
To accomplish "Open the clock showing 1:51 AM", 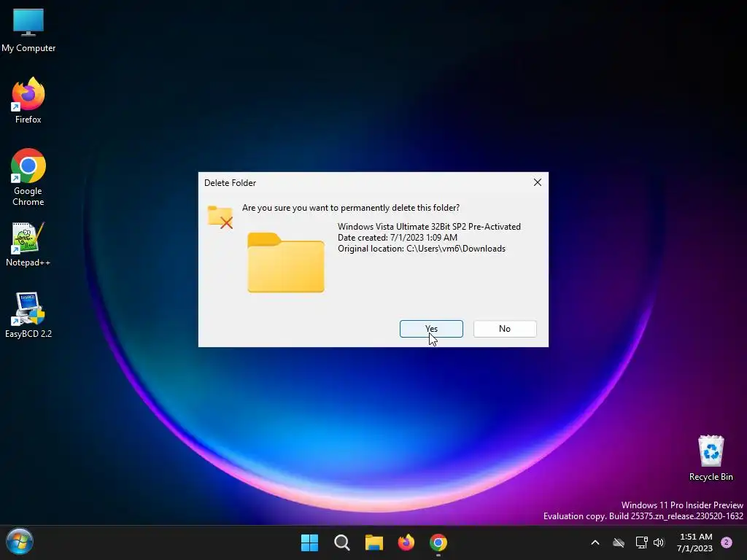I will 695,542.
